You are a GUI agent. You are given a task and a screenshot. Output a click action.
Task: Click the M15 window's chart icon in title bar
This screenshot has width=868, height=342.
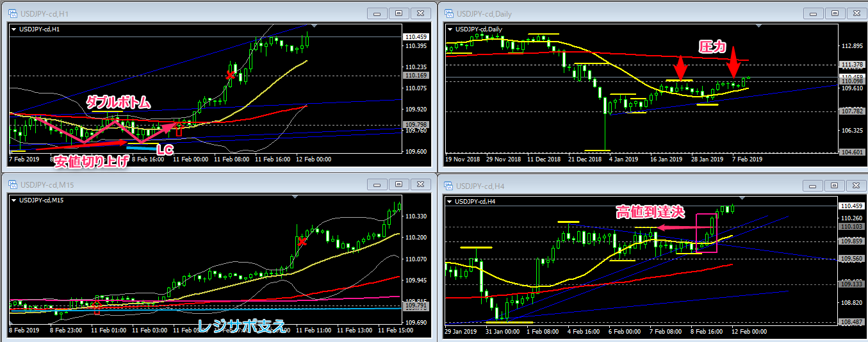(x=12, y=186)
